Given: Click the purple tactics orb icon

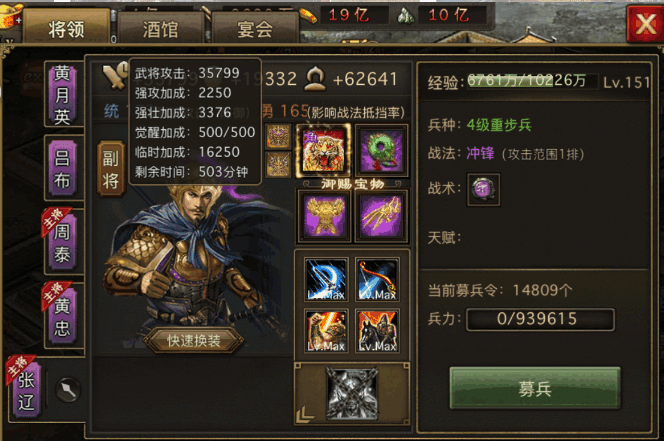Looking at the screenshot, I should point(483,189).
